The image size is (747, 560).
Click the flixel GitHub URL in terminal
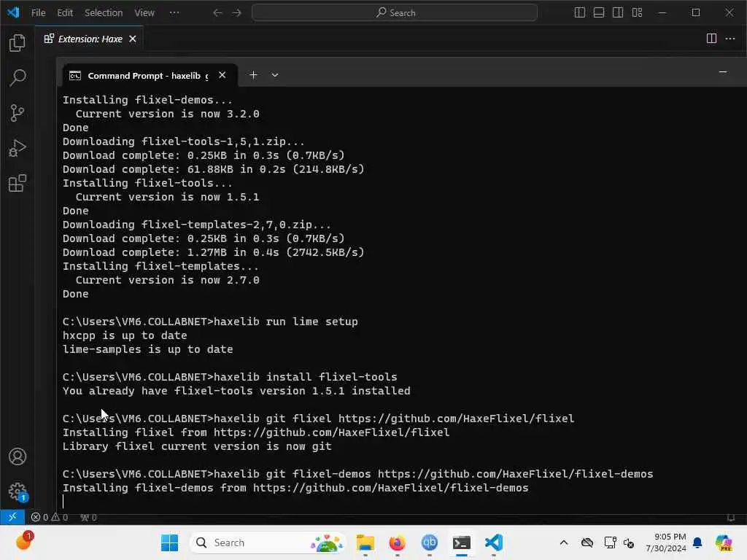coord(456,419)
